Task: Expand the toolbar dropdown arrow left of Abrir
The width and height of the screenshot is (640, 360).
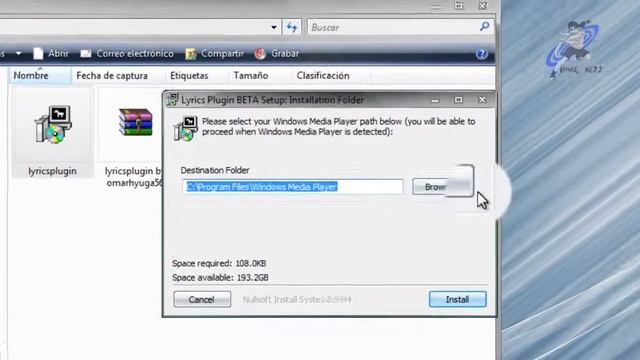Action: (19, 53)
